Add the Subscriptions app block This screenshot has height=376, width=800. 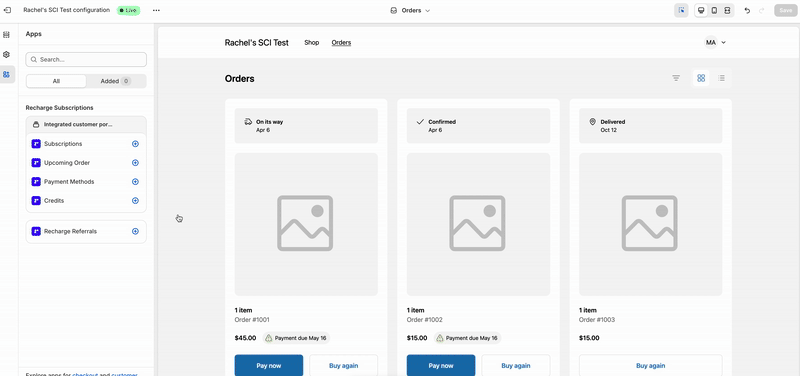(135, 144)
